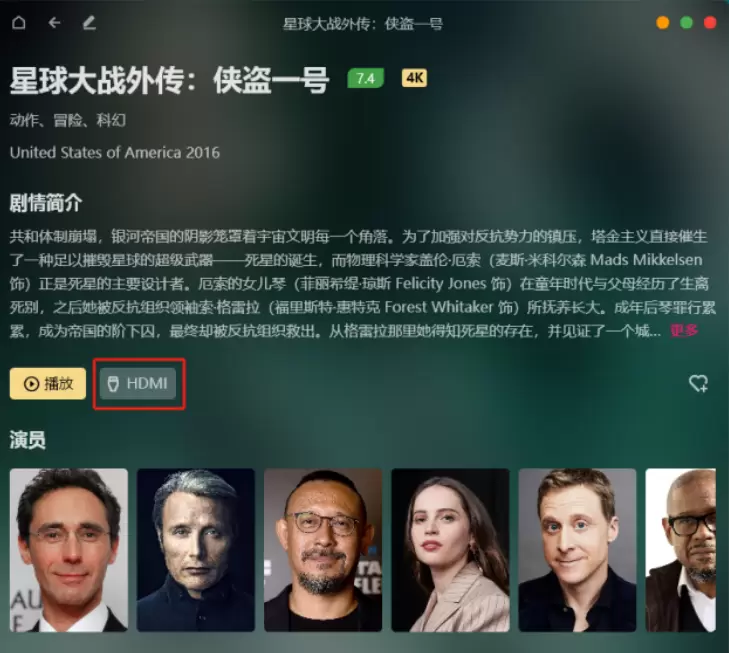Click the 4K resolution badge
729x653 pixels.
414,78
